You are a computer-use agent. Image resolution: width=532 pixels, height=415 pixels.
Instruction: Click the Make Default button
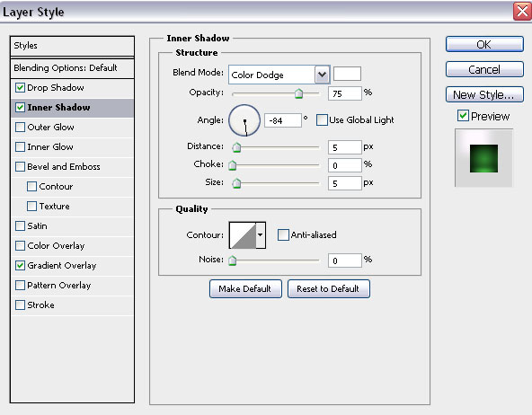coord(245,289)
